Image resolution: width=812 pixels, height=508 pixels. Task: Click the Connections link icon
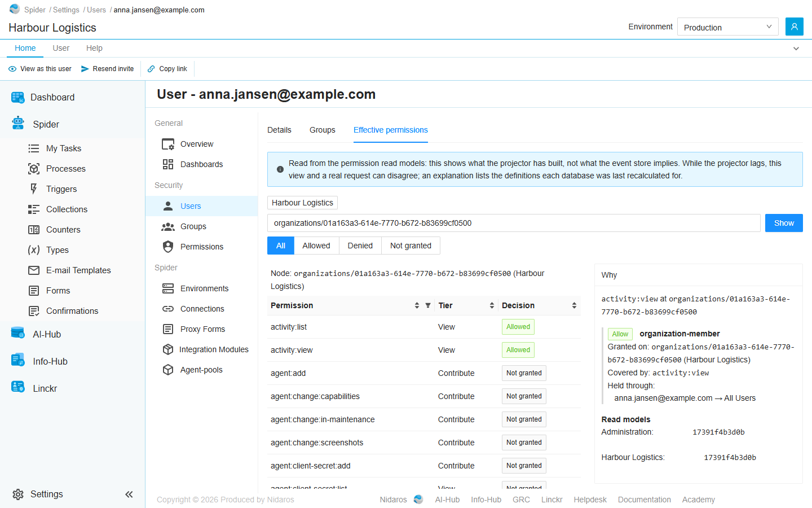click(168, 309)
